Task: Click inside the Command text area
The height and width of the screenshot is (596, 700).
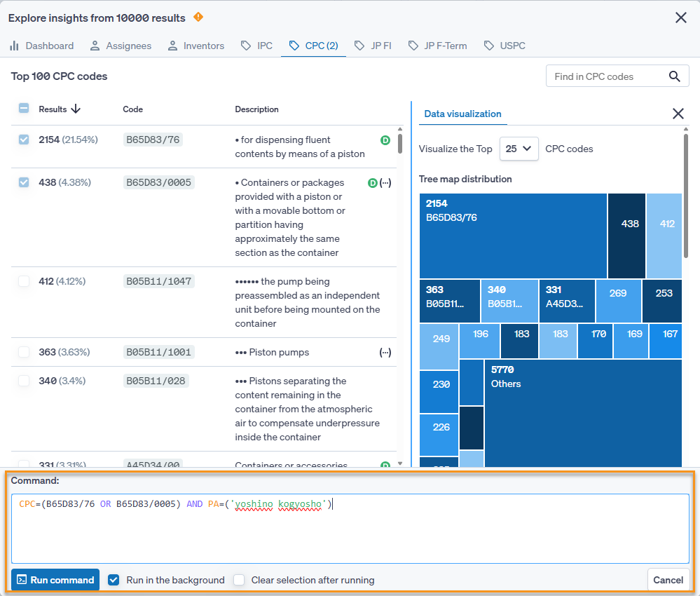Action: point(350,529)
